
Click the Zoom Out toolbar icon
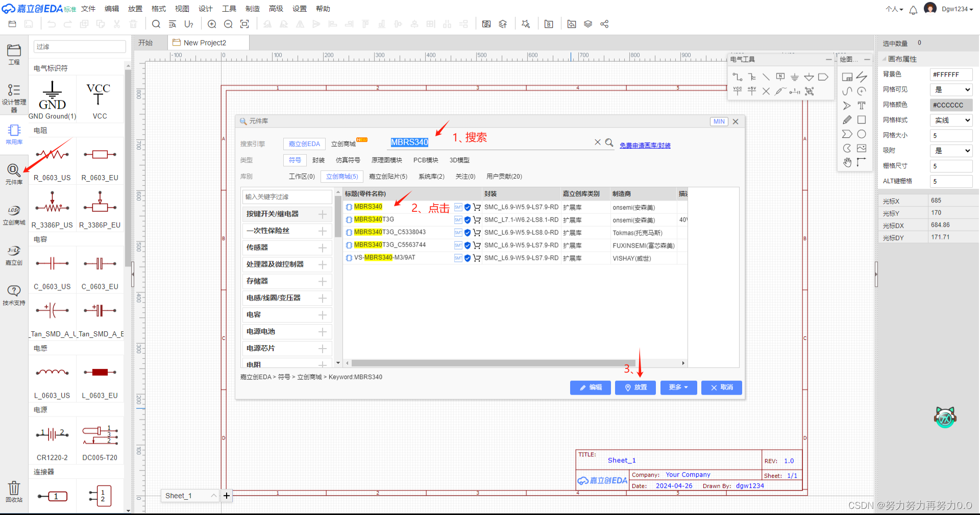tap(228, 24)
